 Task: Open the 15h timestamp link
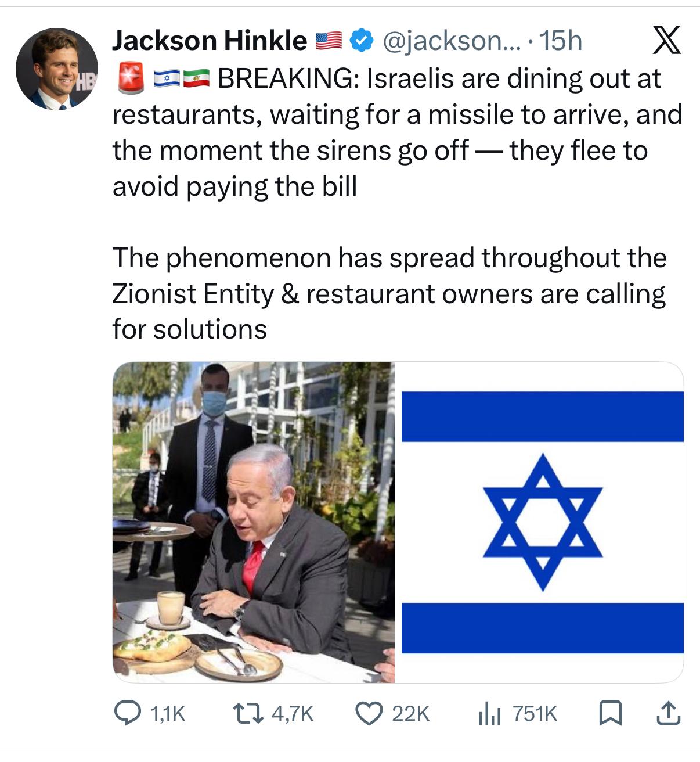click(561, 41)
